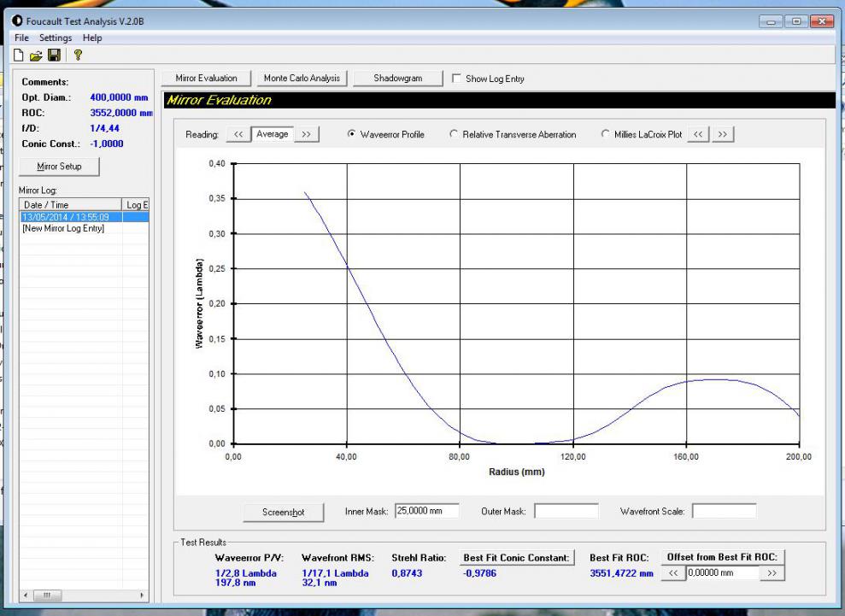Image resolution: width=845 pixels, height=616 pixels.
Task: Open the Settings menu
Action: pyautogui.click(x=56, y=38)
